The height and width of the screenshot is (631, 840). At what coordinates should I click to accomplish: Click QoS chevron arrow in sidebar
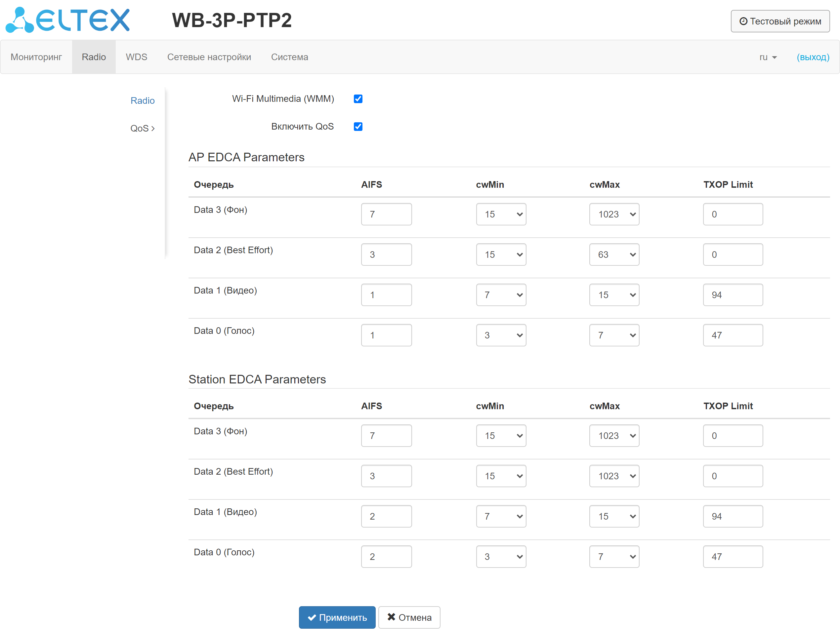(x=153, y=129)
